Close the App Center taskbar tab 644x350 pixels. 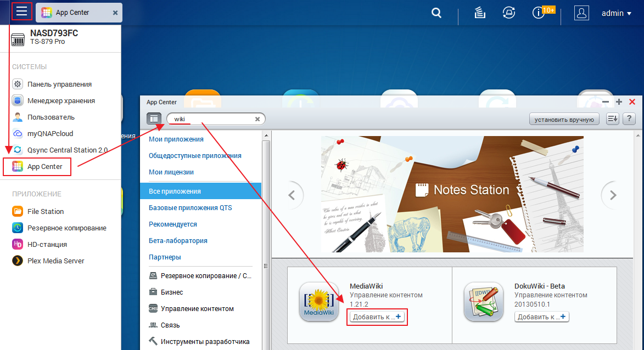click(115, 13)
